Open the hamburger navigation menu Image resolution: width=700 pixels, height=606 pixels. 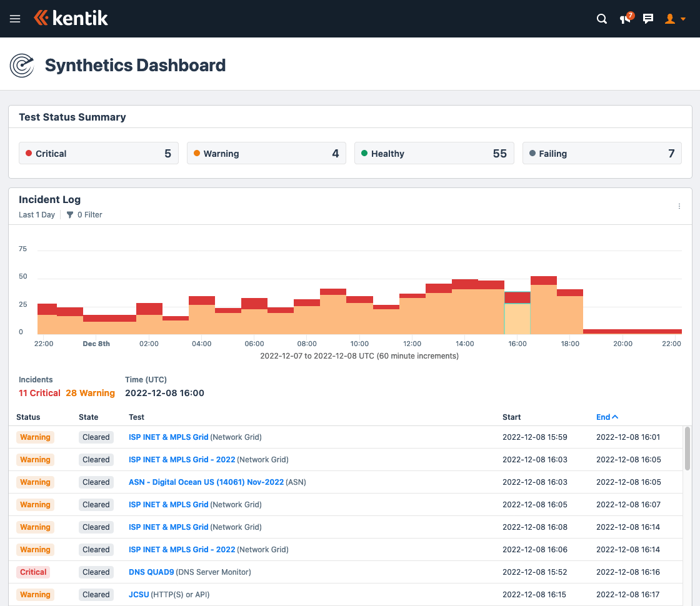coord(15,18)
